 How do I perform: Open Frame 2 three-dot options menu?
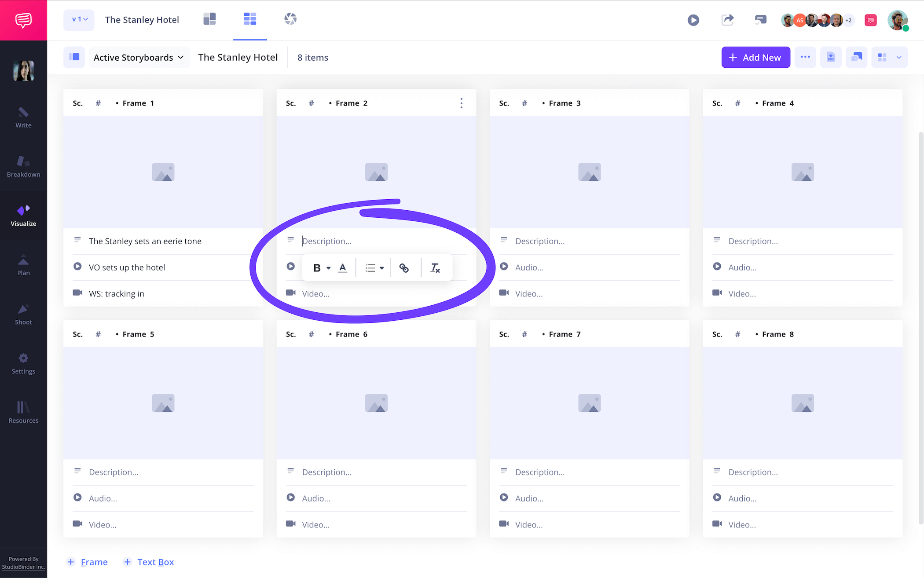click(x=461, y=103)
